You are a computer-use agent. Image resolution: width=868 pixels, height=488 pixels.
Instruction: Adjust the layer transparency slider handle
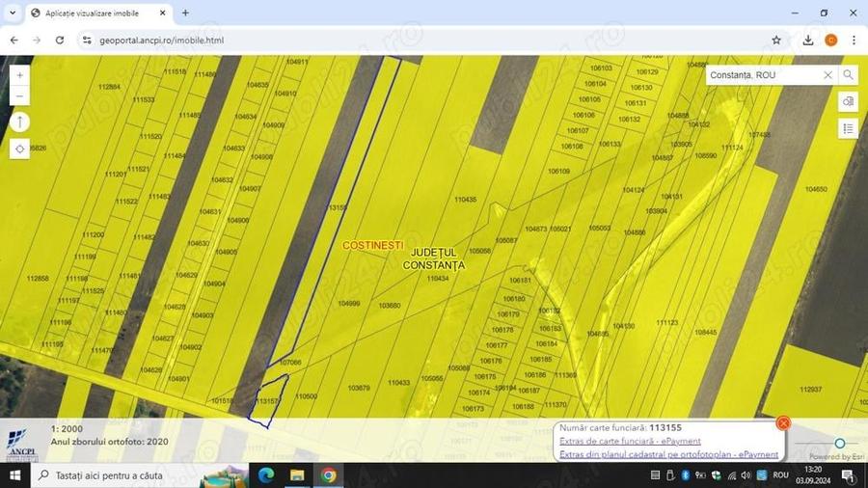(840, 444)
